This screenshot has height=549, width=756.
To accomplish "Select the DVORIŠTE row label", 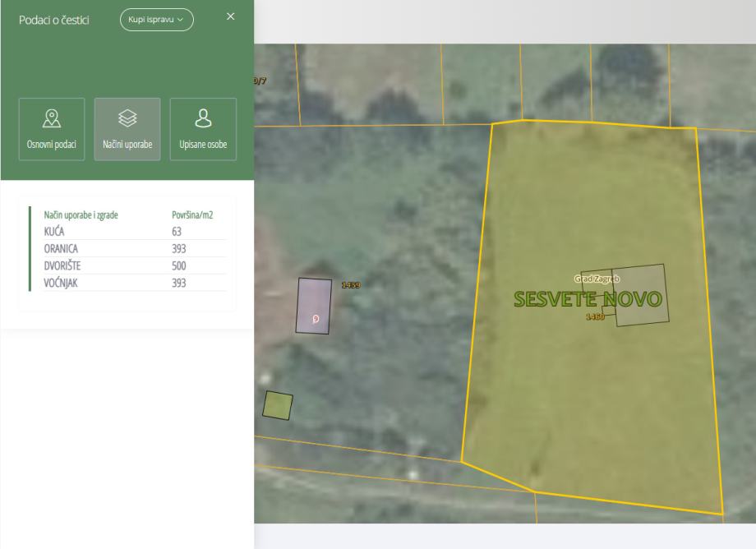I will (x=62, y=265).
